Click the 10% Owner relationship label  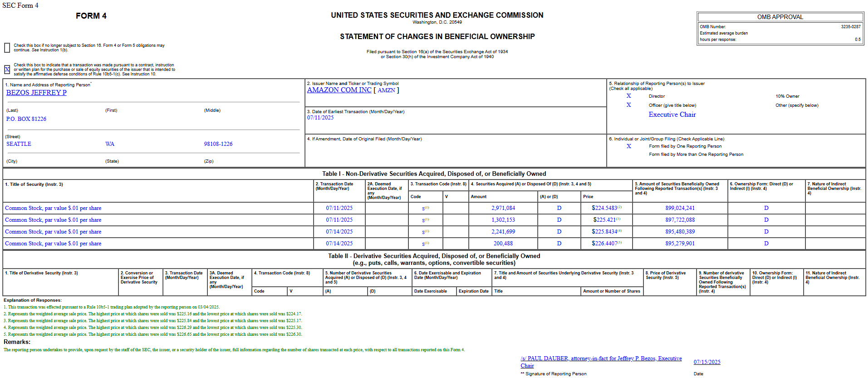click(787, 96)
